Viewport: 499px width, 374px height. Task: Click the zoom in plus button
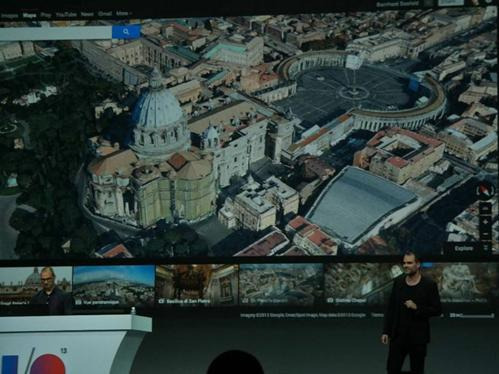point(485,221)
